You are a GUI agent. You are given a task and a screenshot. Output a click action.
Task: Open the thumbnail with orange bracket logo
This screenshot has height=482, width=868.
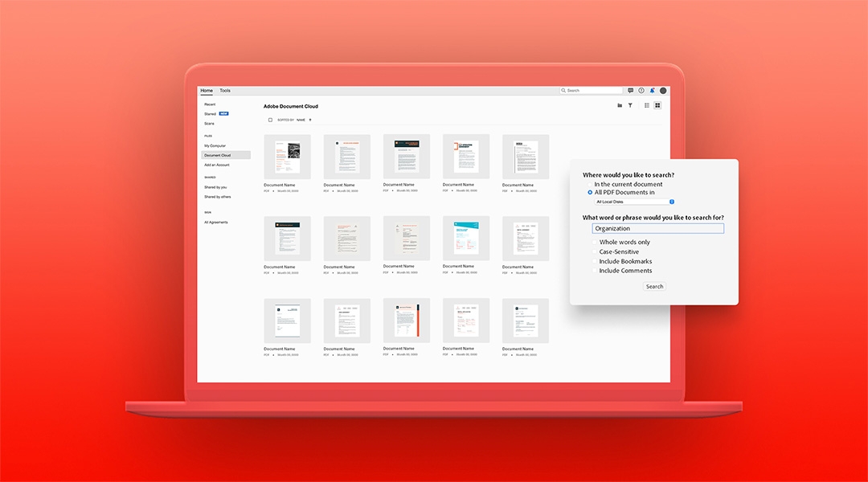466,157
